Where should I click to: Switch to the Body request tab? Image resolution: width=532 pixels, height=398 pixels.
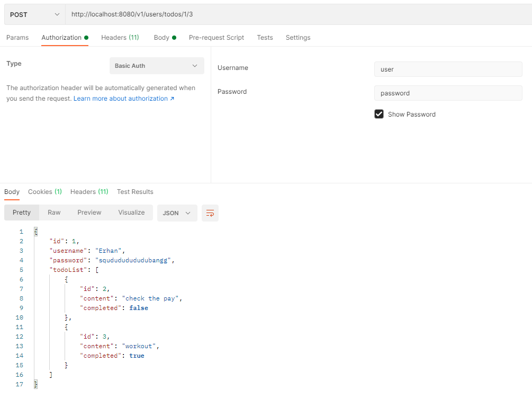[x=161, y=38]
